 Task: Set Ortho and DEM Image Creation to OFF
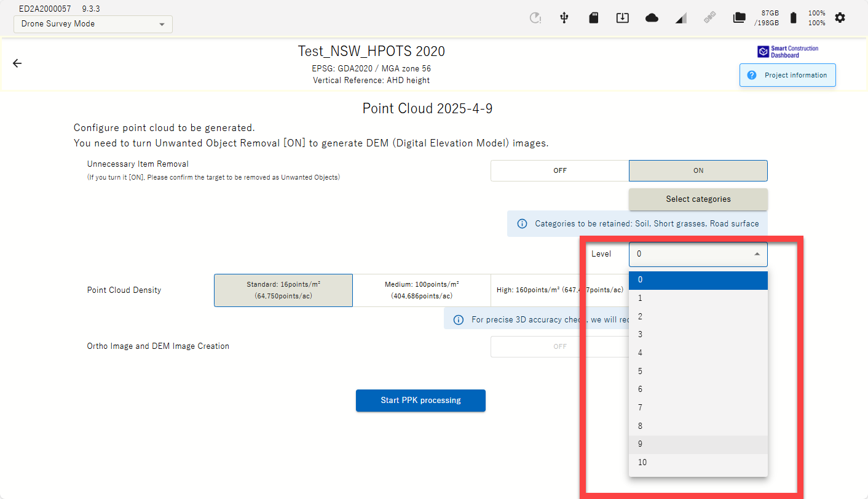point(559,346)
